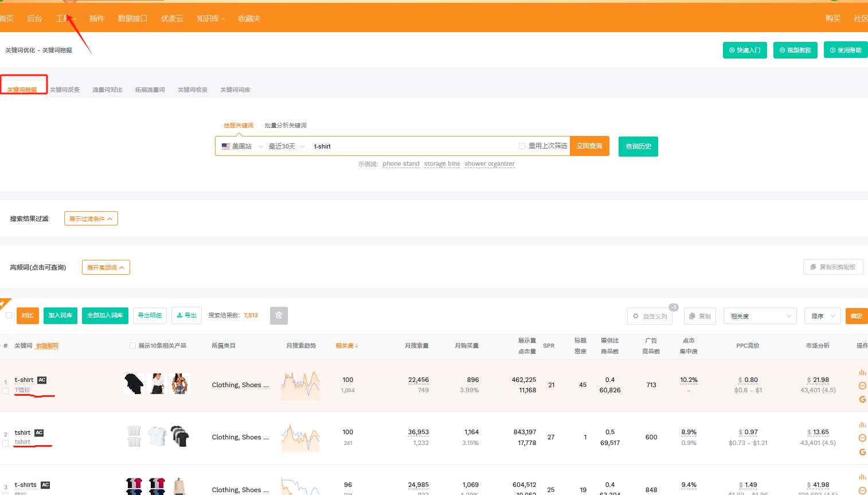Image resolution: width=868 pixels, height=495 pixels.
Task: Open bar chart icon in tshirt row
Action: click(x=862, y=424)
